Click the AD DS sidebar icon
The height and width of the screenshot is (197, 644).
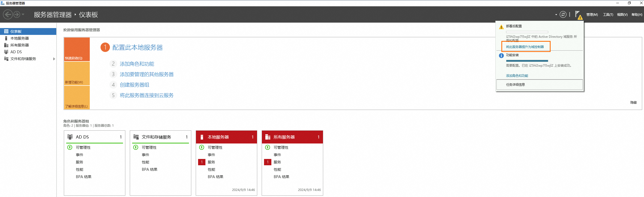pos(6,52)
